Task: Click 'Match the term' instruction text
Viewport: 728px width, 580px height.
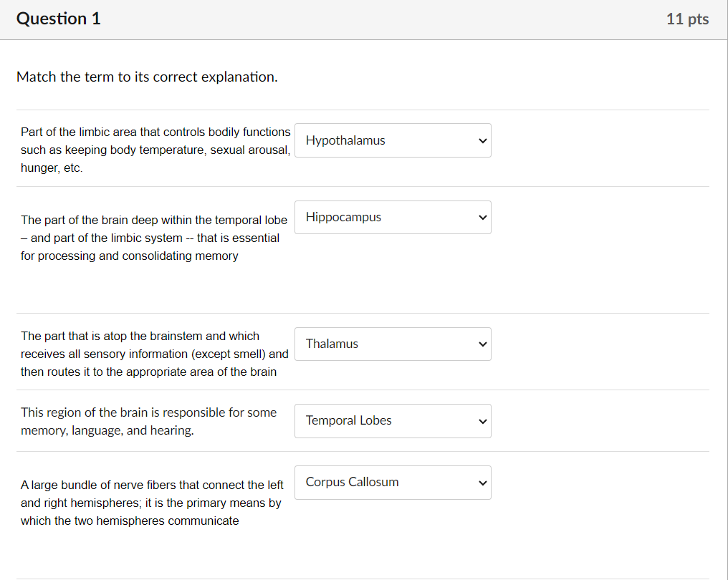Action: [147, 77]
